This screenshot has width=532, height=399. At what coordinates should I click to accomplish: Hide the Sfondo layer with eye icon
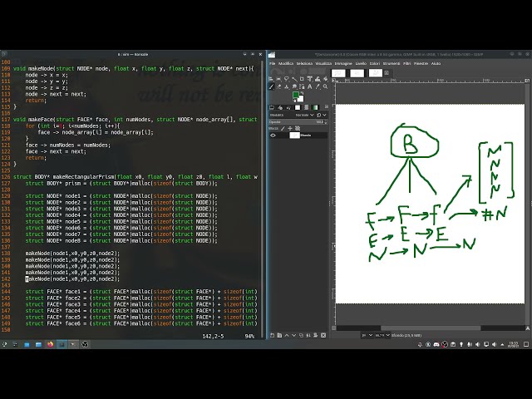click(x=273, y=135)
